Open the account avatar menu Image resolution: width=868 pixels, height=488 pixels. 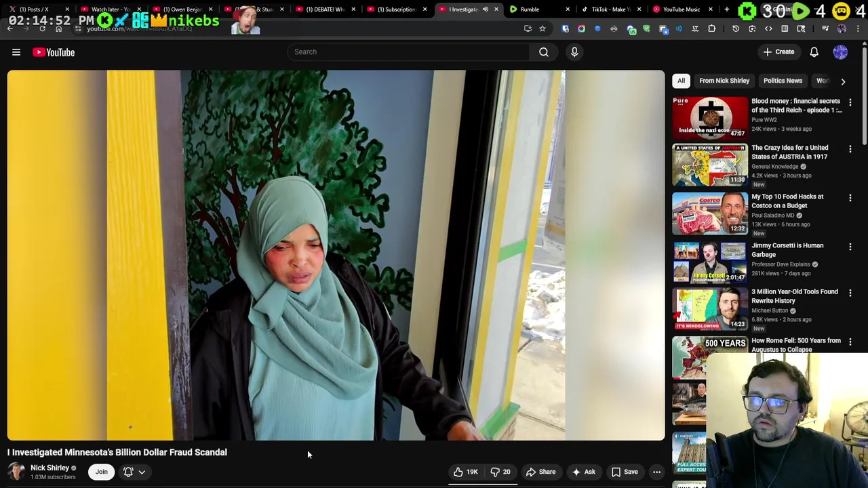point(840,52)
